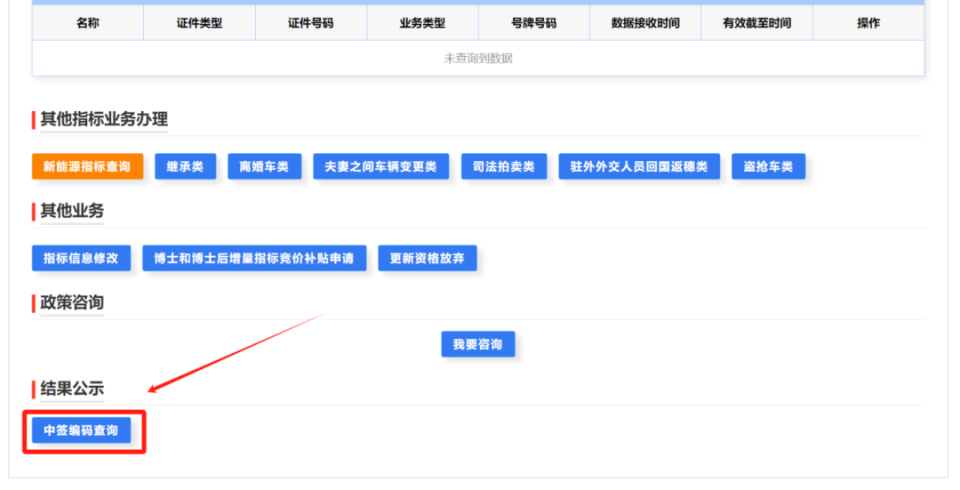The image size is (960, 490).
Task: Click the 操作 column header
Action: [x=868, y=23]
